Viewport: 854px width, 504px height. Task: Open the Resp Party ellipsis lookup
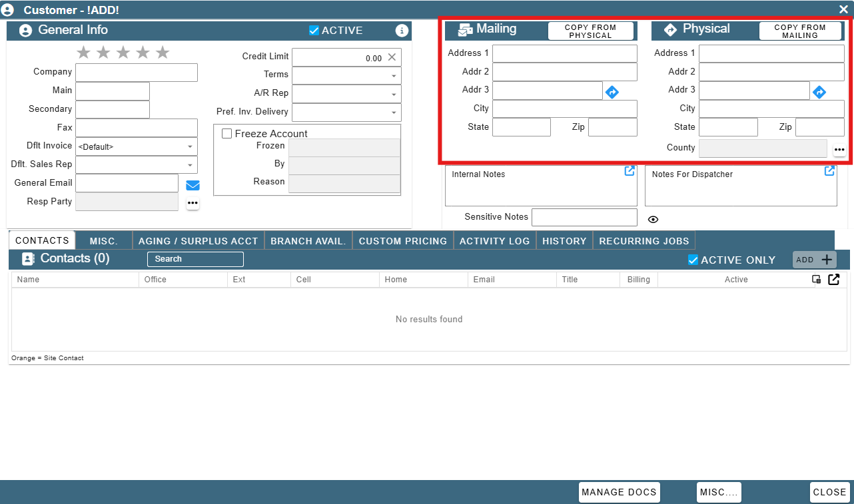click(193, 202)
